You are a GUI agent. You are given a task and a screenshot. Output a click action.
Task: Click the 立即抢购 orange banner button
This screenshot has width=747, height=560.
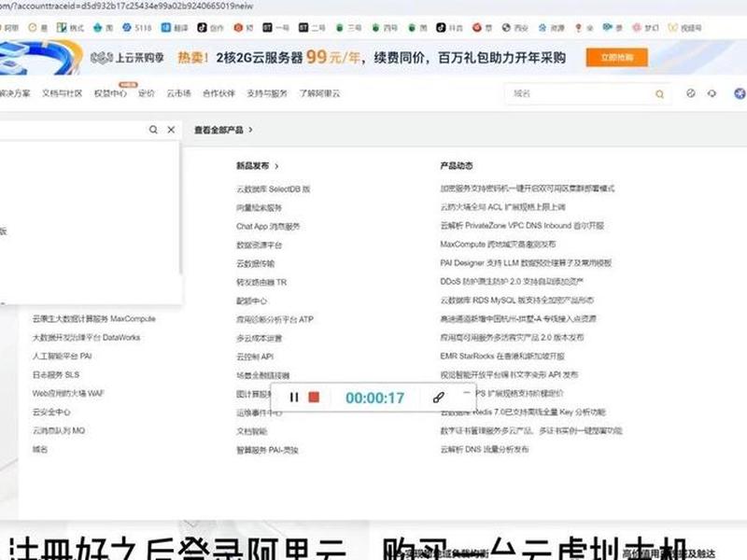pyautogui.click(x=617, y=58)
